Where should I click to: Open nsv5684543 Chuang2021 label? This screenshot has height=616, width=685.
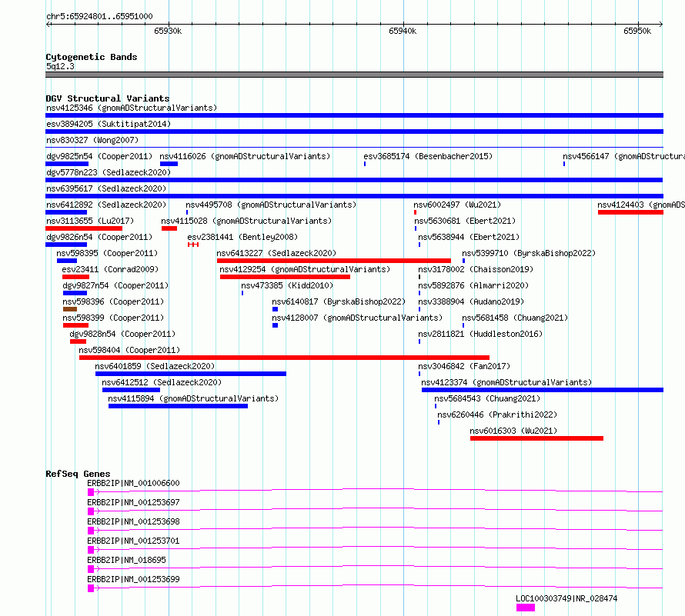(x=487, y=398)
